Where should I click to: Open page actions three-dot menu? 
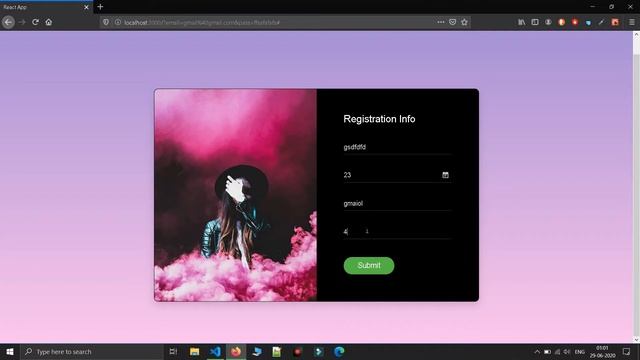pyautogui.click(x=441, y=22)
